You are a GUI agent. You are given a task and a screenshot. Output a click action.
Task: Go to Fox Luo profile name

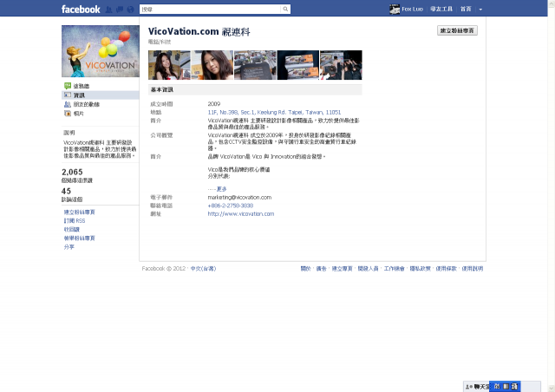coord(413,10)
